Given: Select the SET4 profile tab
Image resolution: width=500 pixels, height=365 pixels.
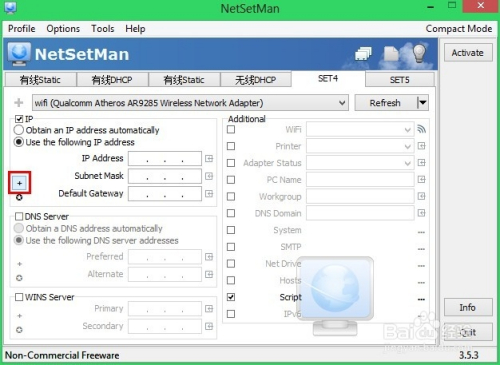Looking at the screenshot, I should point(328,79).
